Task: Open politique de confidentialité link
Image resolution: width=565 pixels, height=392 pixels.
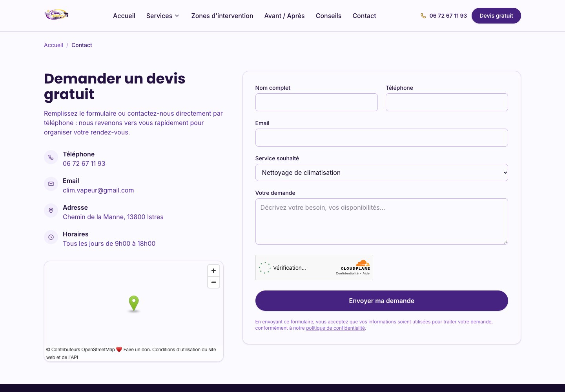Action: coord(335,328)
